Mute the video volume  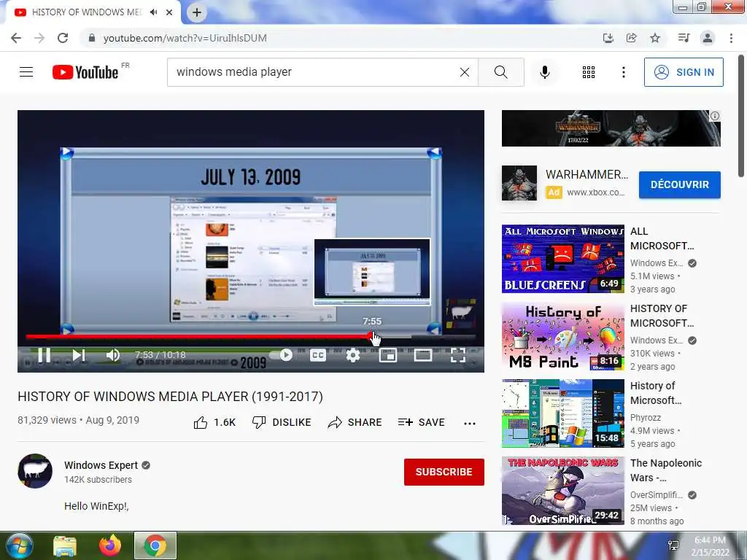[113, 355]
